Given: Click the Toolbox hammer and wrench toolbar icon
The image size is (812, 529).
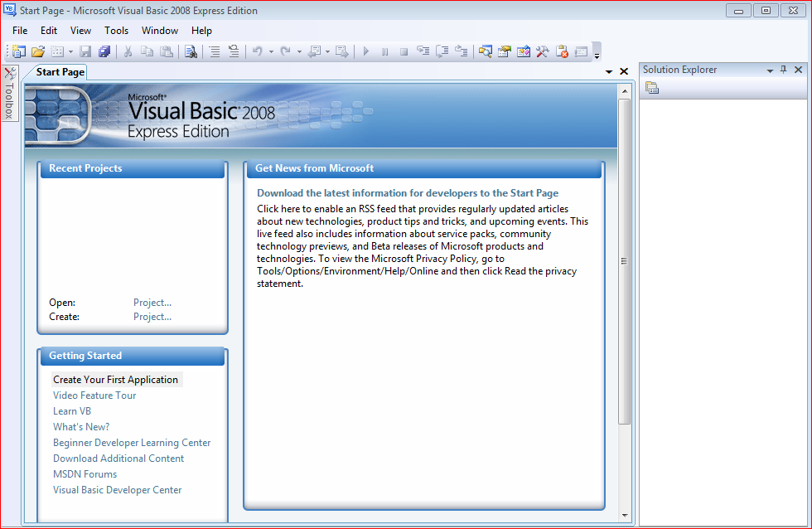Looking at the screenshot, I should (542, 51).
